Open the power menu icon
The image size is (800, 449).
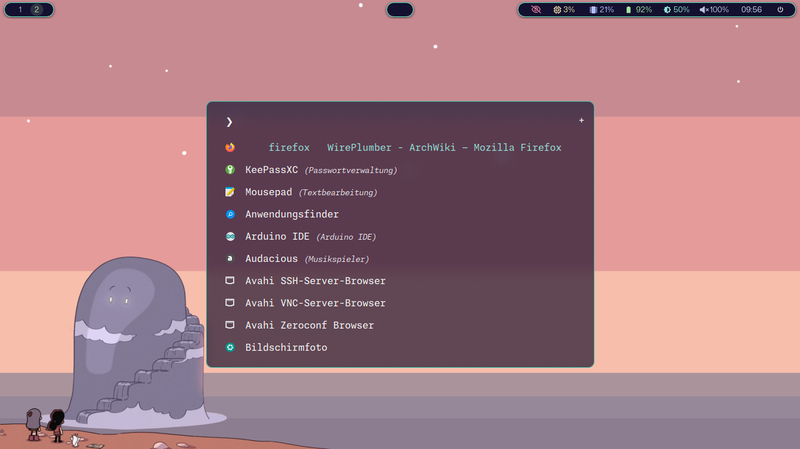point(780,9)
